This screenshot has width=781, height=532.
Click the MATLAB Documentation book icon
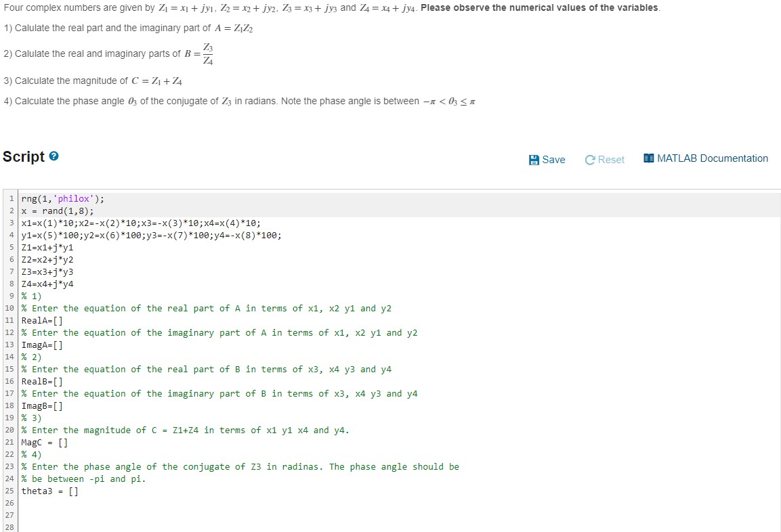[648, 158]
